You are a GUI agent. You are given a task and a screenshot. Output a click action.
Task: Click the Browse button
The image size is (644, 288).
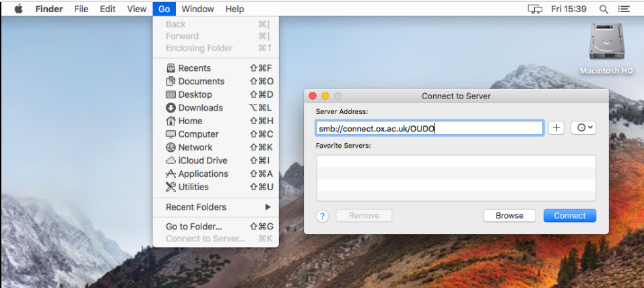click(509, 216)
